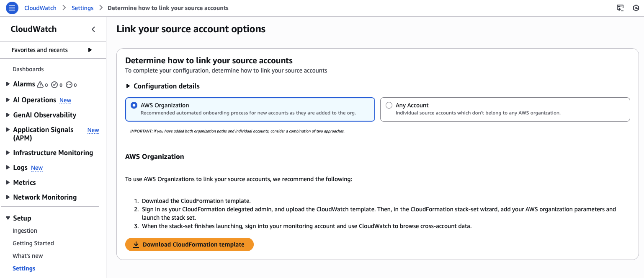Click the CloudShell icon in top bar
The width and height of the screenshot is (644, 278).
pyautogui.click(x=620, y=8)
